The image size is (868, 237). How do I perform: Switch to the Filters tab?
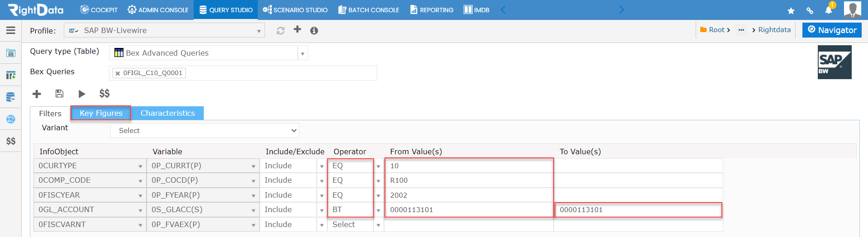[50, 114]
